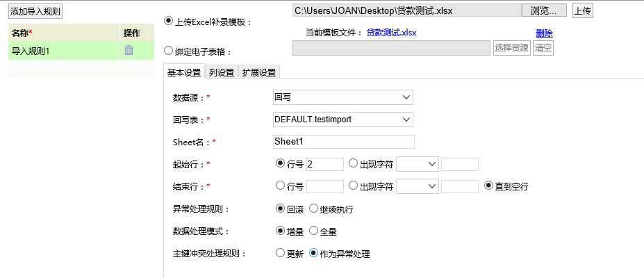Click 删除 link for template file
Viewport: 644px width, 278px height.
544,33
